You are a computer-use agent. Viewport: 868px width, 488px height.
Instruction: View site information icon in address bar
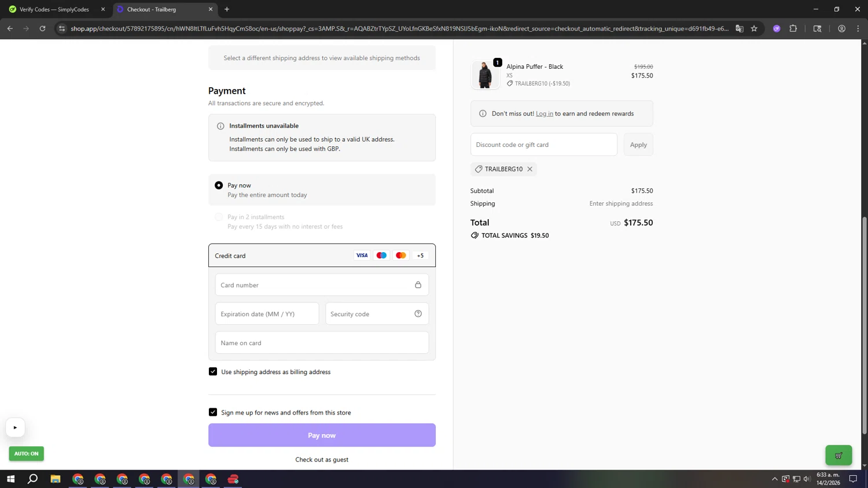click(62, 28)
